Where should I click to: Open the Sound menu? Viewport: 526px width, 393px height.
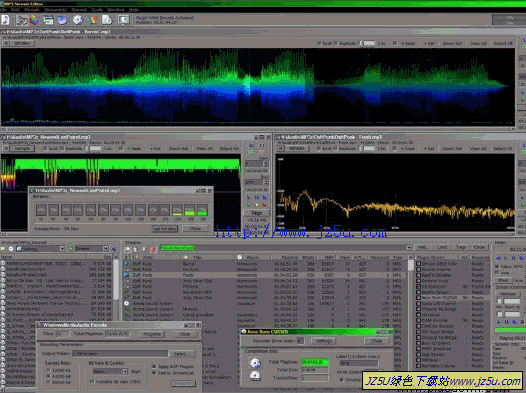click(x=79, y=10)
